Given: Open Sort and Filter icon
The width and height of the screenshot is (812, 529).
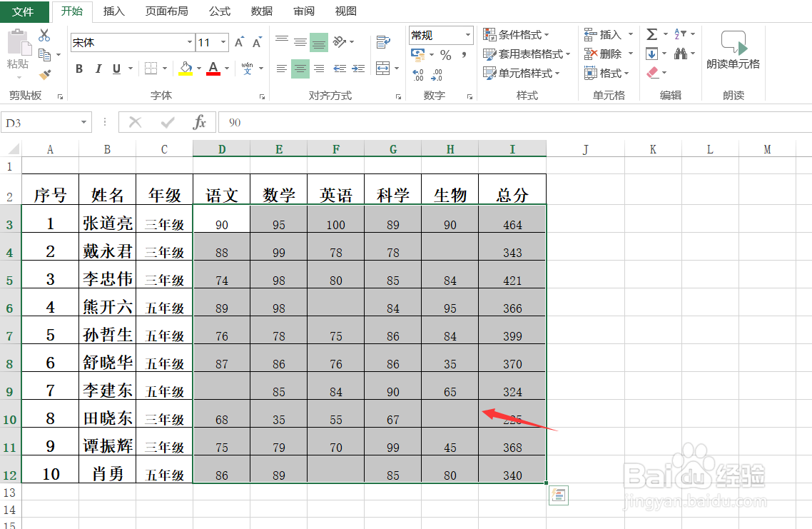Looking at the screenshot, I should tap(681, 34).
